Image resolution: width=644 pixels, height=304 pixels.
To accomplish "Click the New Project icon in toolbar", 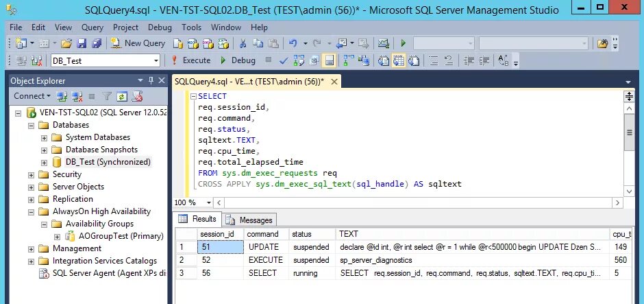I will point(21,43).
